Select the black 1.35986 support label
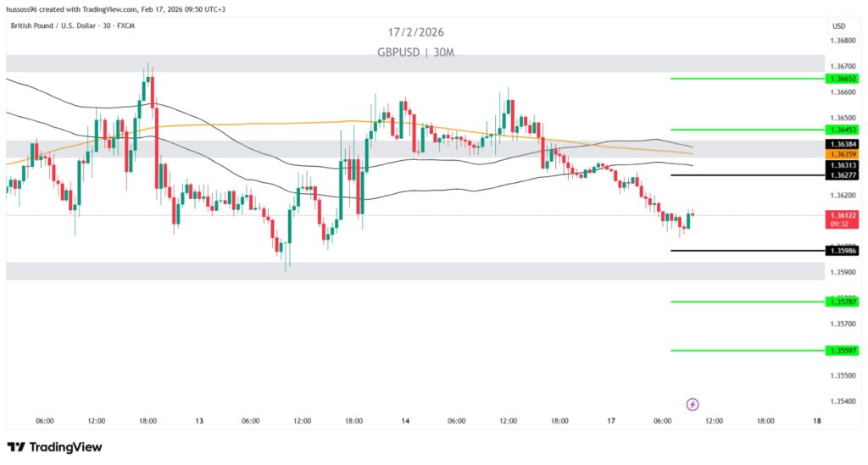This screenshot has height=465, width=868. 843,251
